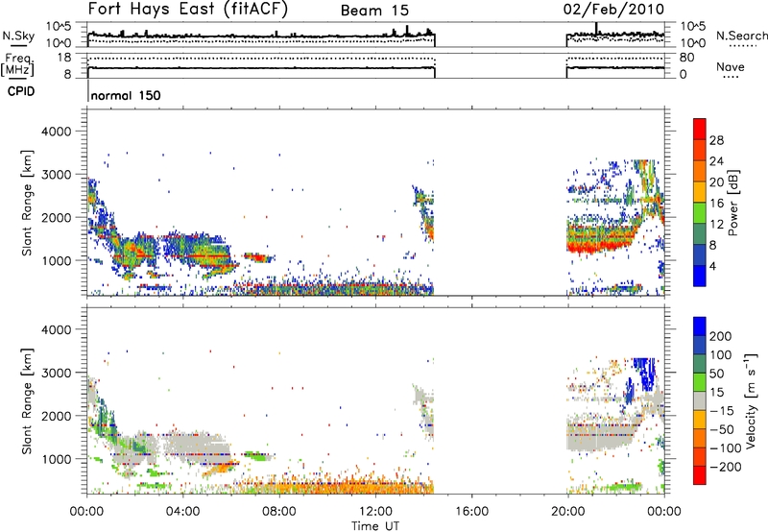Click the "-15" tick on the Velocity color bar

point(721,411)
